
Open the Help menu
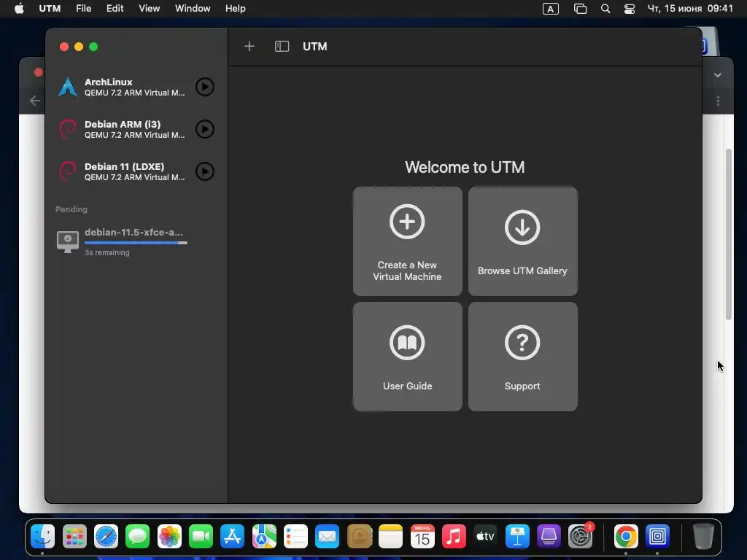click(236, 9)
